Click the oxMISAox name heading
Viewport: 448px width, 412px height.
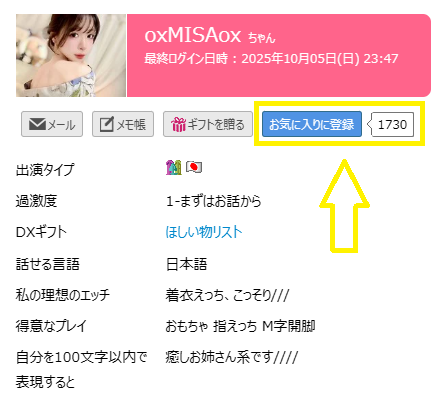click(x=193, y=35)
